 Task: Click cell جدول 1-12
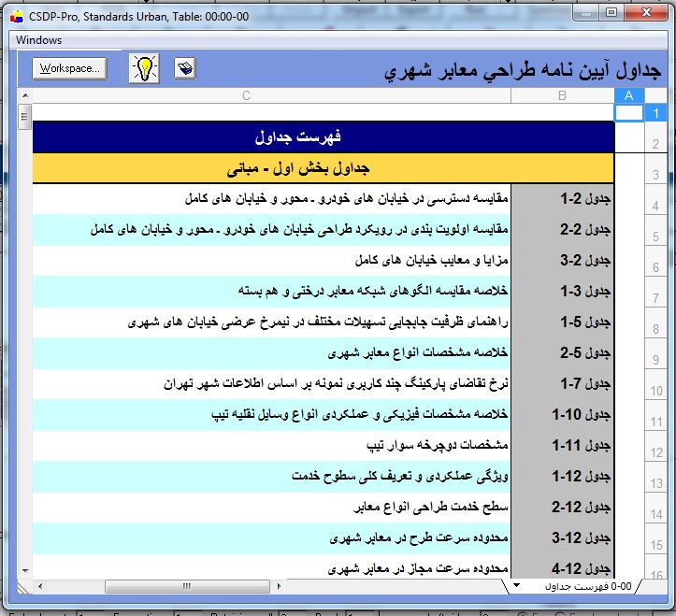[x=563, y=477]
